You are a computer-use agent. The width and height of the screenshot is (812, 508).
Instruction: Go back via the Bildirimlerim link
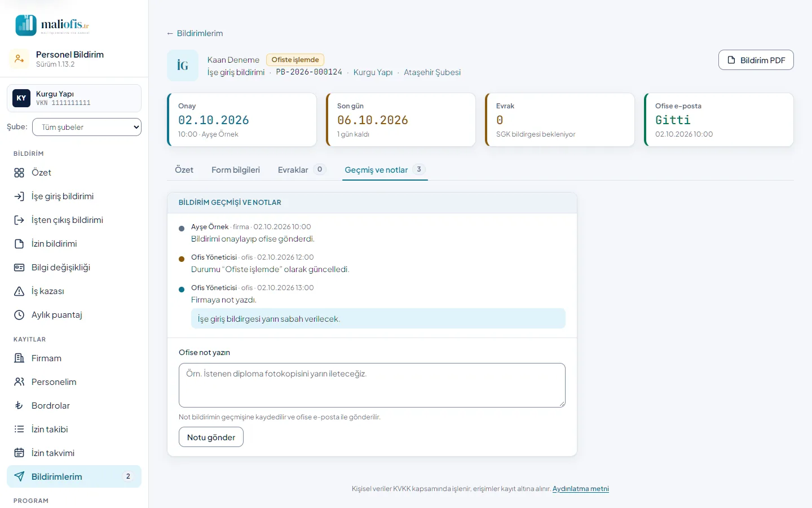coord(195,33)
